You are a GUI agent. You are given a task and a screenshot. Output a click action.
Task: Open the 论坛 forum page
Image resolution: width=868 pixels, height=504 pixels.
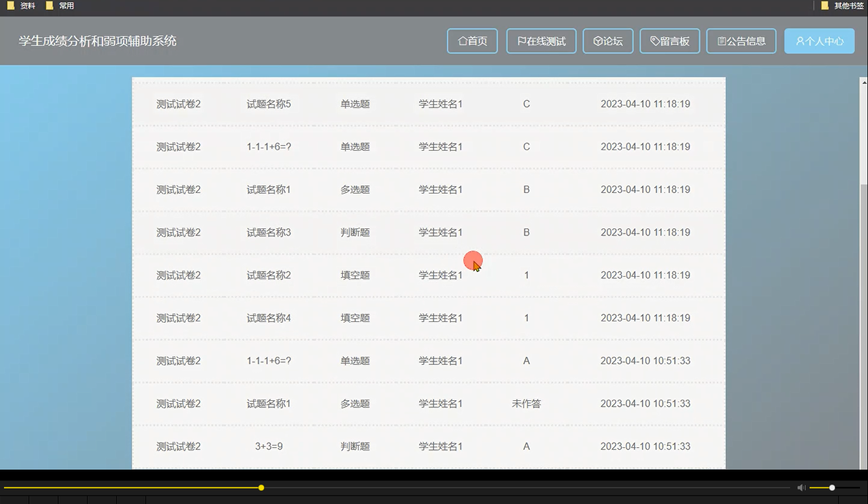(608, 41)
